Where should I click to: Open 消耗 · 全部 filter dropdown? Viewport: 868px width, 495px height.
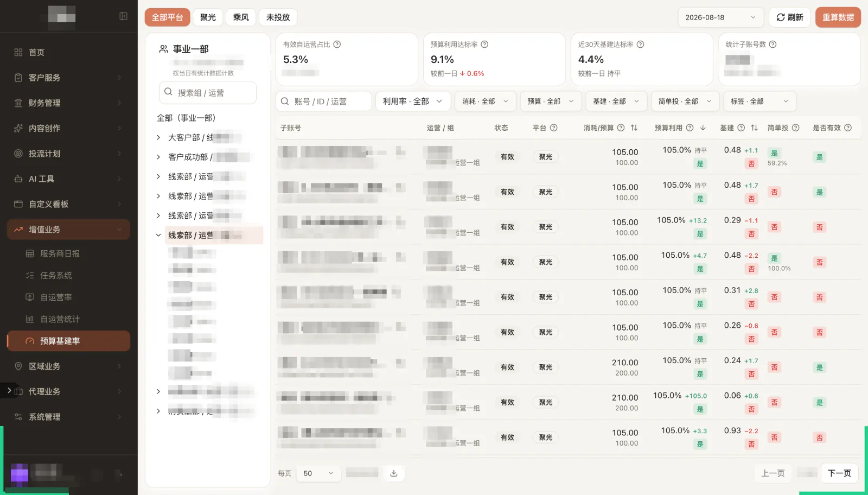pyautogui.click(x=485, y=101)
